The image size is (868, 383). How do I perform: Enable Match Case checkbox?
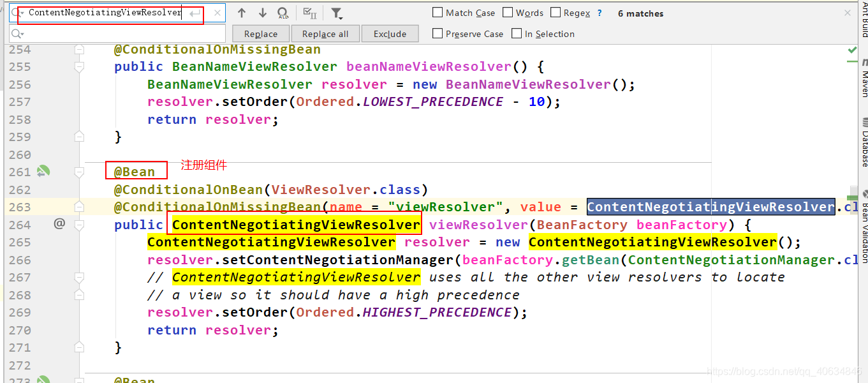(x=438, y=13)
